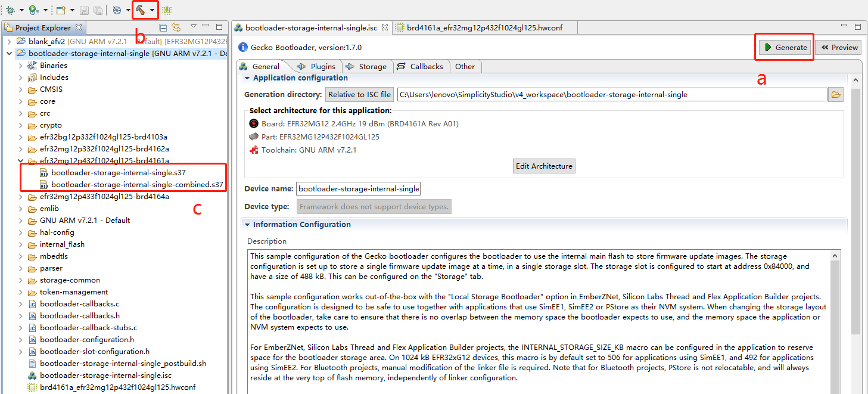Click the Generation directory path field
This screenshot has width=868, height=394.
612,94
